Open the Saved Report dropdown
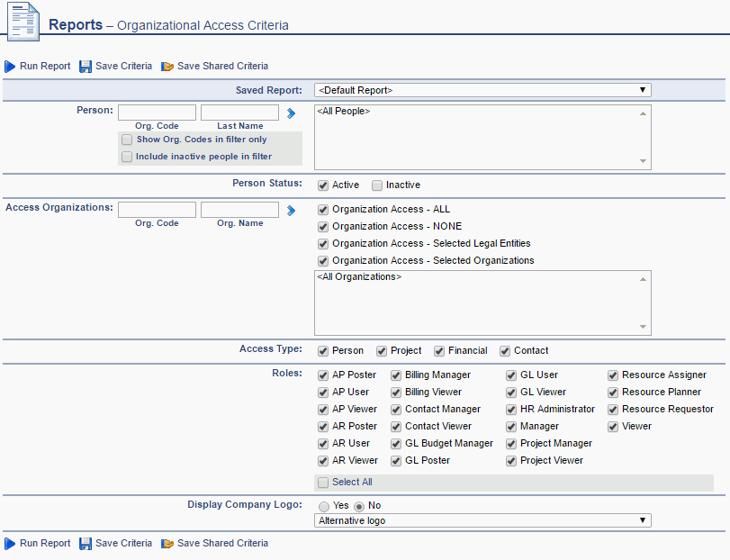Viewport: 730px width, 560px height. point(482,90)
